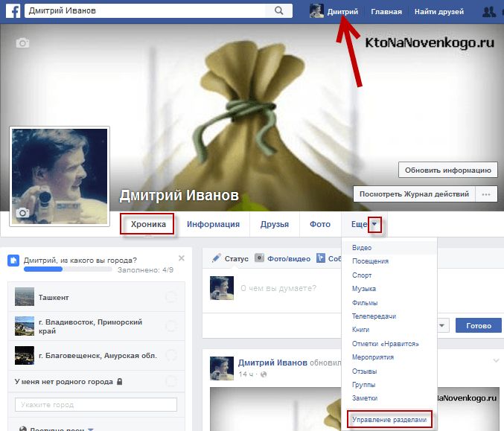Click Ташкент city thumbnail
The width and height of the screenshot is (504, 431).
pyautogui.click(x=25, y=297)
